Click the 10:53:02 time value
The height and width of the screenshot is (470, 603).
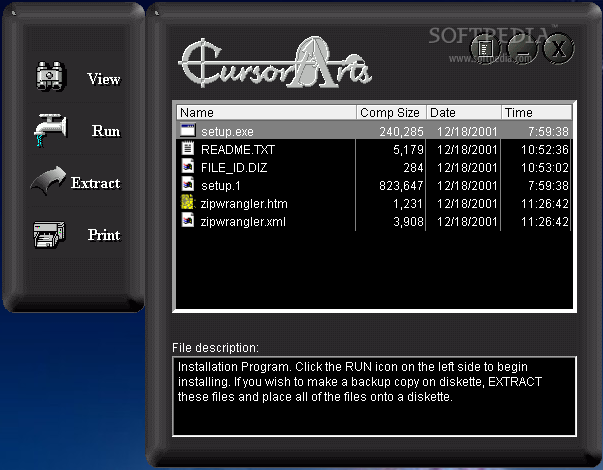click(545, 168)
